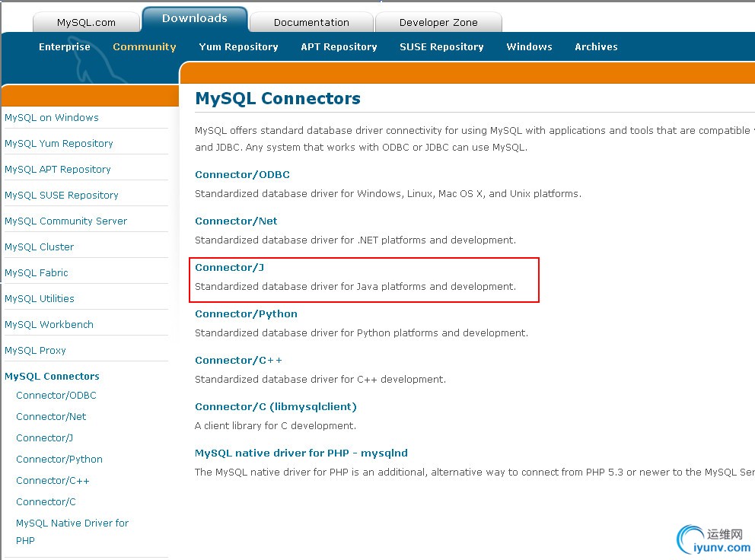Follow the Connector/J heading link in main content
Screen dimensions: 755x560
[229, 267]
